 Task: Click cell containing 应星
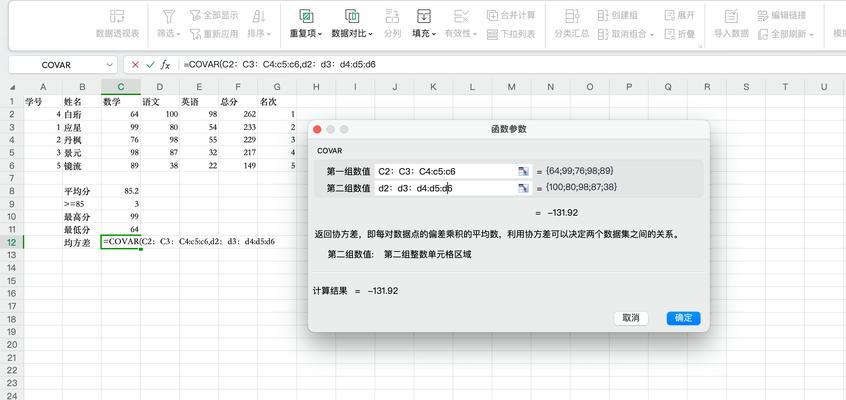click(x=81, y=127)
